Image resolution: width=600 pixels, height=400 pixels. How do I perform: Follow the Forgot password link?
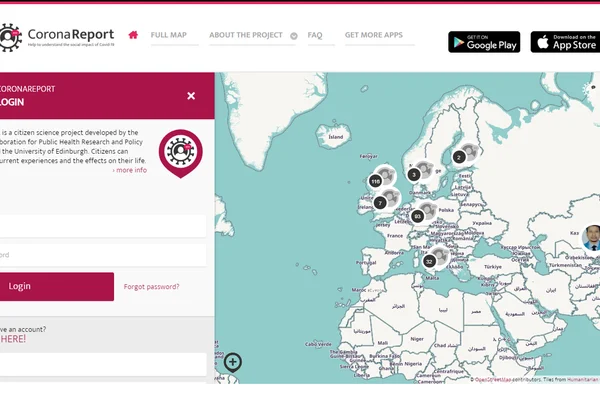(152, 287)
